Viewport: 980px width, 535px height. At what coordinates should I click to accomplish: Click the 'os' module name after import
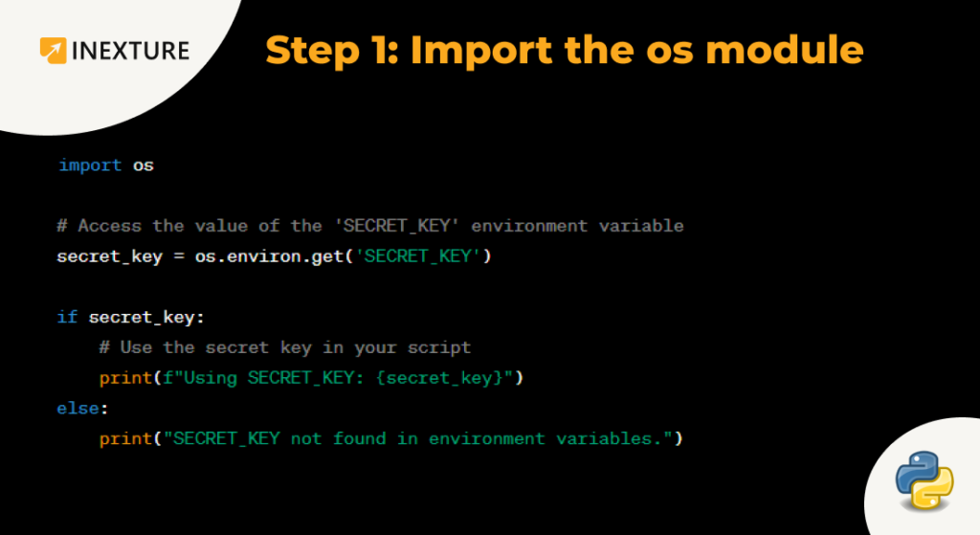[144, 166]
